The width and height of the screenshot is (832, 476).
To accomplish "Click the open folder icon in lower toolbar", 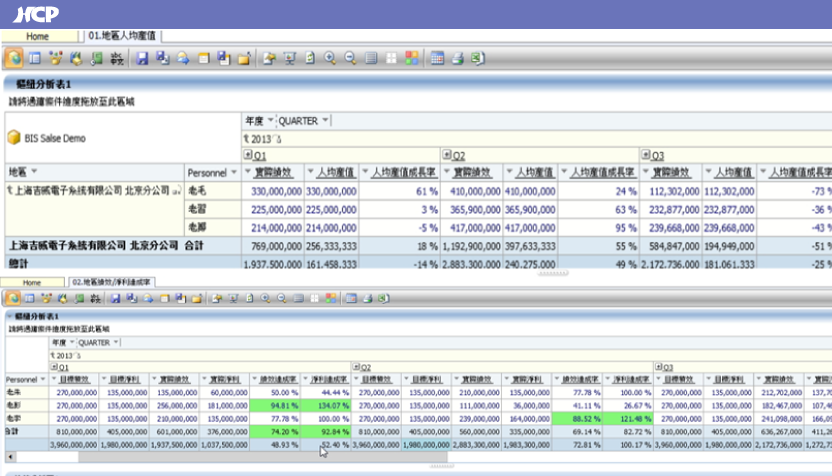I will 197,298.
